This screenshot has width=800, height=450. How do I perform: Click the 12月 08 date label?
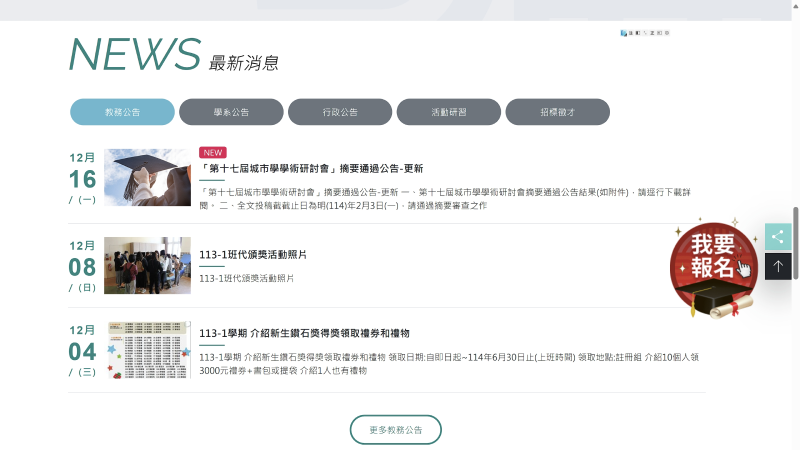pyautogui.click(x=83, y=266)
